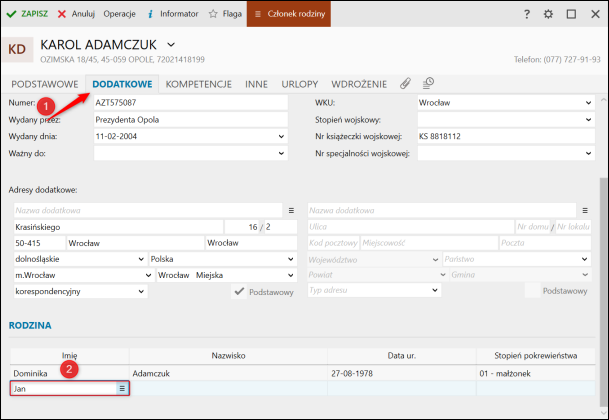Expand the Wrocław Miejska gmina dropdown
Screen dimensions: 609x420
(291, 275)
